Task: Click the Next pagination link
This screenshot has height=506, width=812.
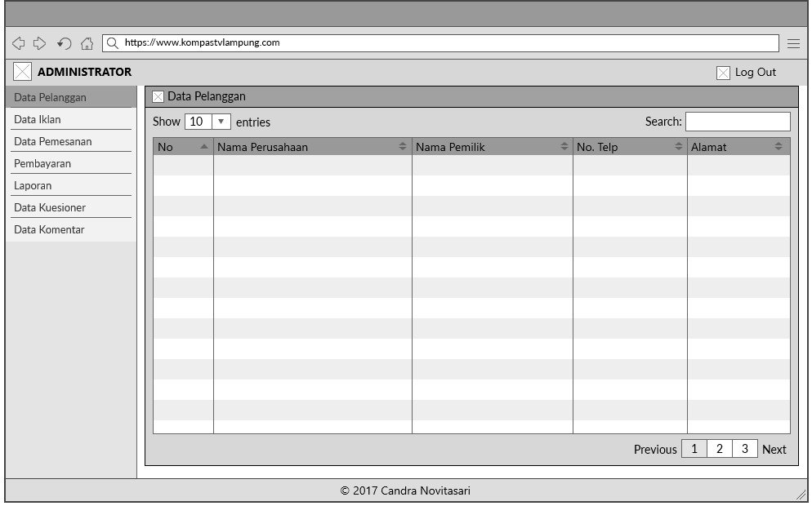Action: [x=774, y=449]
